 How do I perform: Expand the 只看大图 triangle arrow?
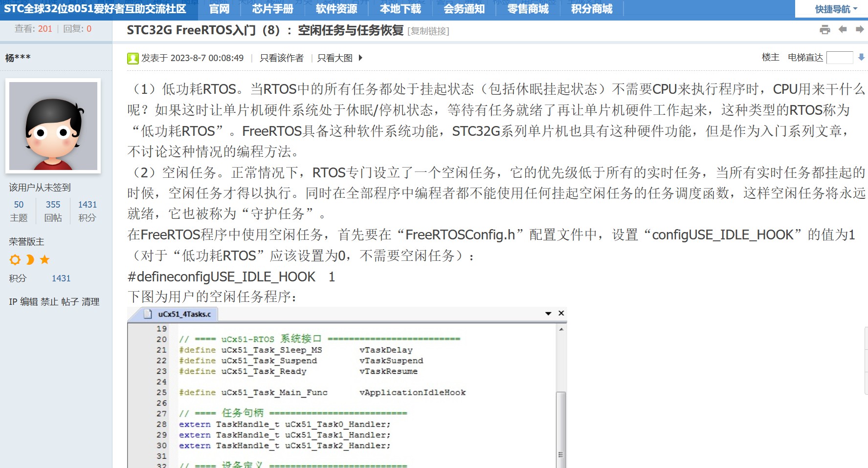361,58
